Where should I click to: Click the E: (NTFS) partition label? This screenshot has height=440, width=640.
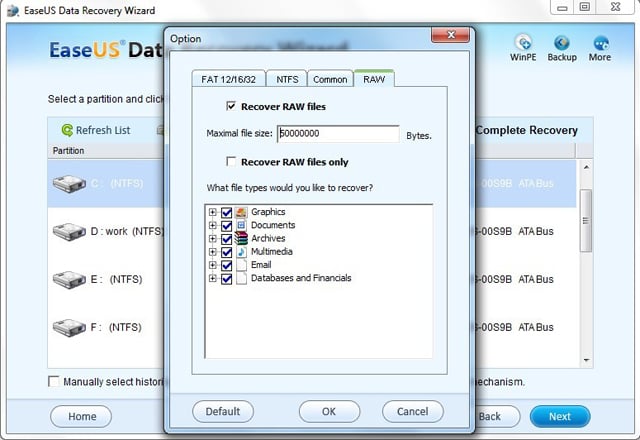pos(116,280)
